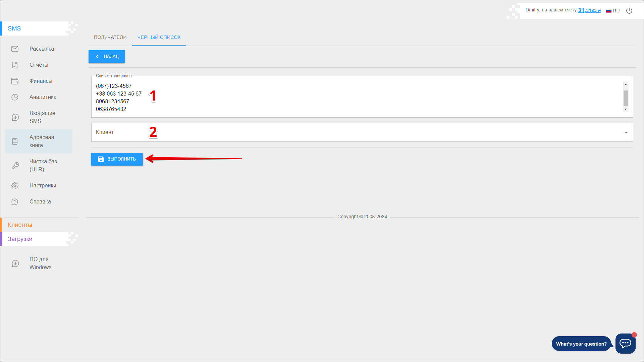Open Настройки gear icon
644x362 pixels.
click(15, 186)
